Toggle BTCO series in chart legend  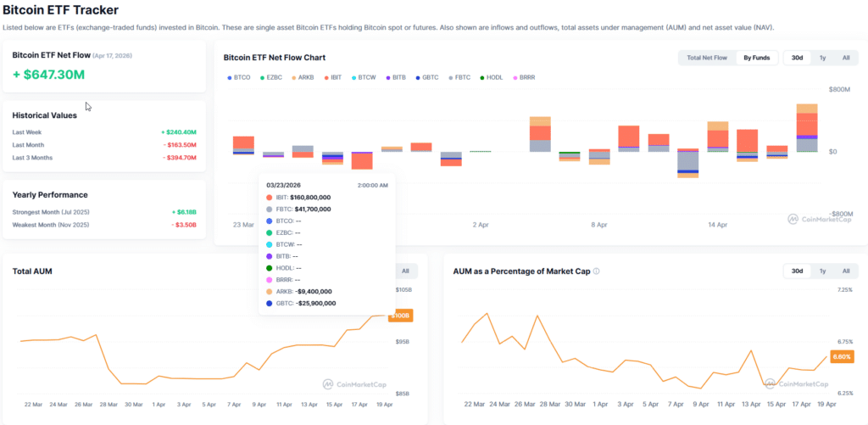(x=239, y=77)
